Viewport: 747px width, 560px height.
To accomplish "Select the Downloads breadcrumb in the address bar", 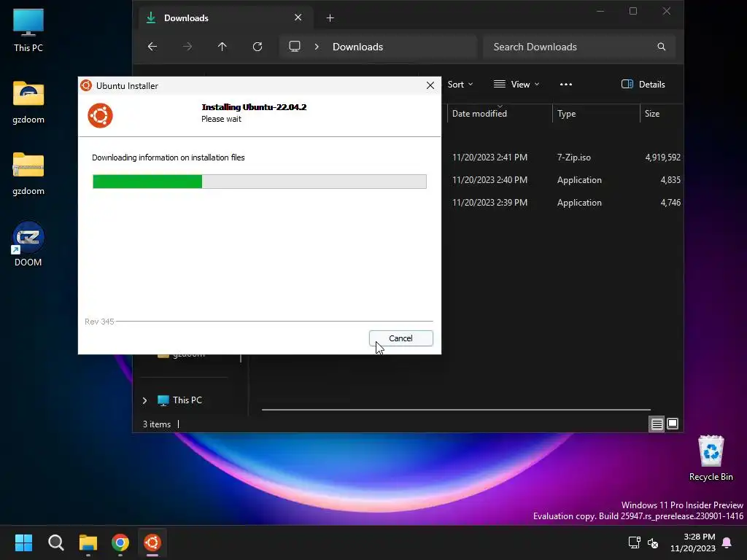I will (357, 47).
